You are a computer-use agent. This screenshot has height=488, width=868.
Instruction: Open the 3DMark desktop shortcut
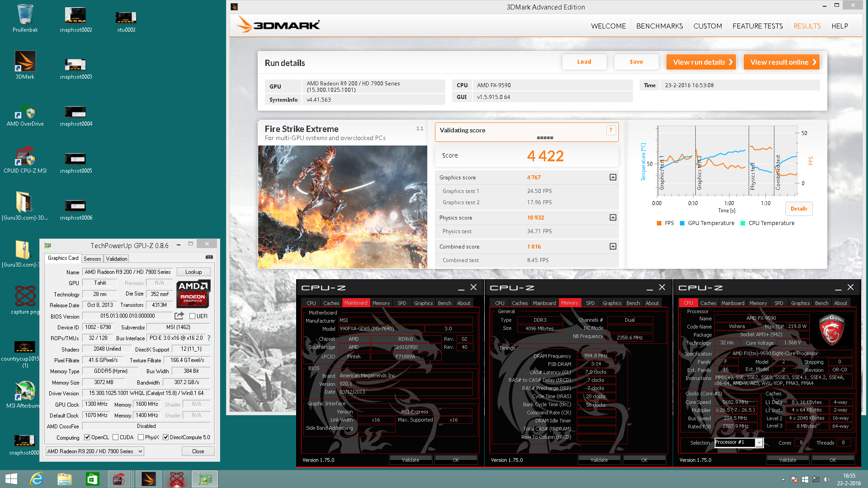pyautogui.click(x=25, y=65)
